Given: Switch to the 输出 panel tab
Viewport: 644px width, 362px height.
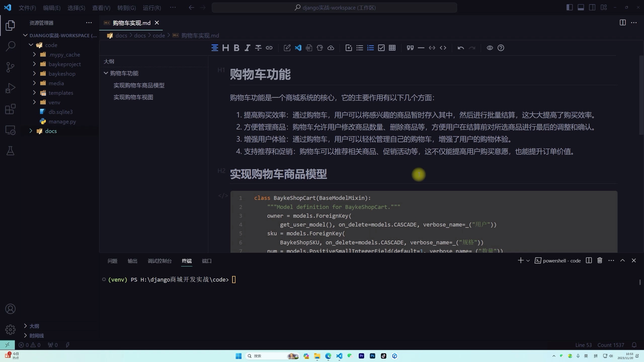Looking at the screenshot, I should 132,261.
